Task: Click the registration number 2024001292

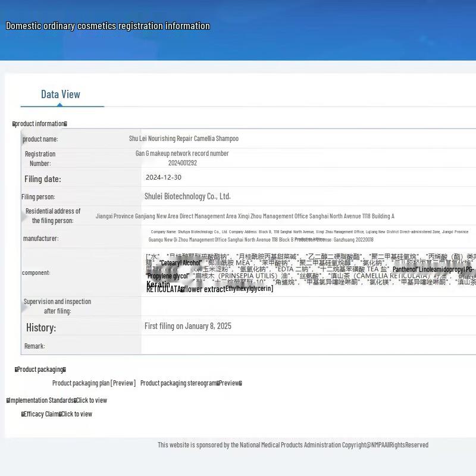Action: coord(182,163)
